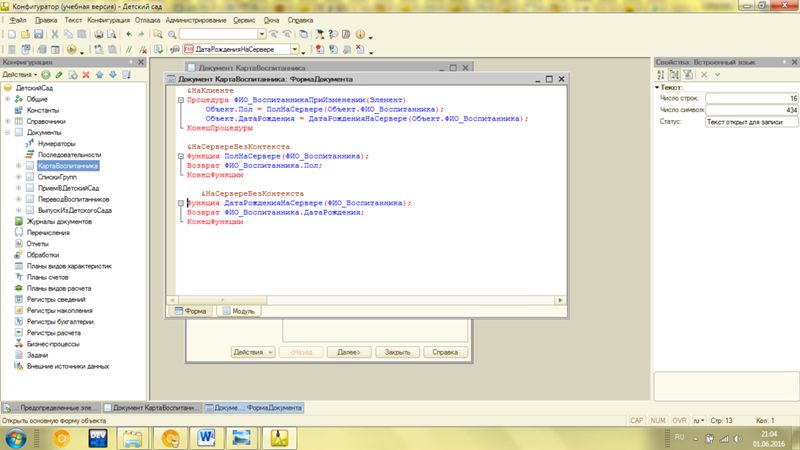Open the procedure list dropdown ДатаРожденияНаСервере
The width and height of the screenshot is (800, 450).
point(294,49)
